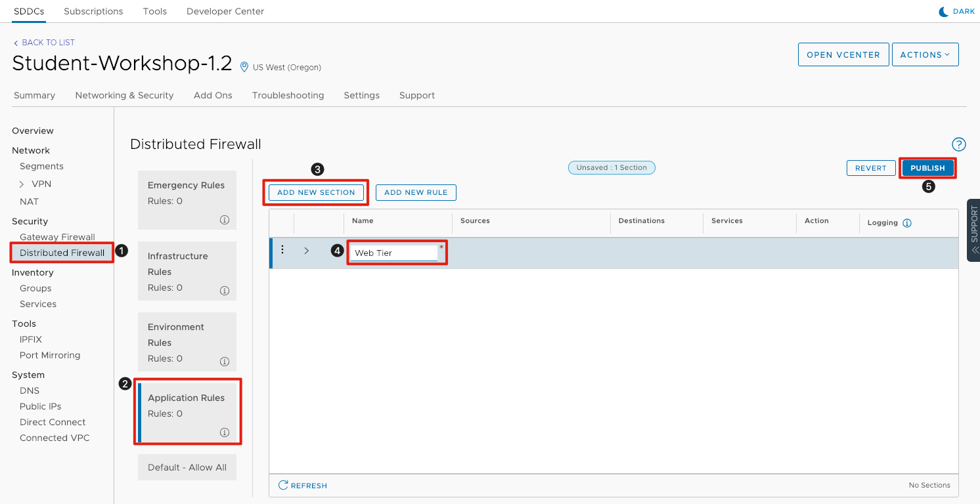Open the three-dot menu for Web Tier row

[282, 250]
